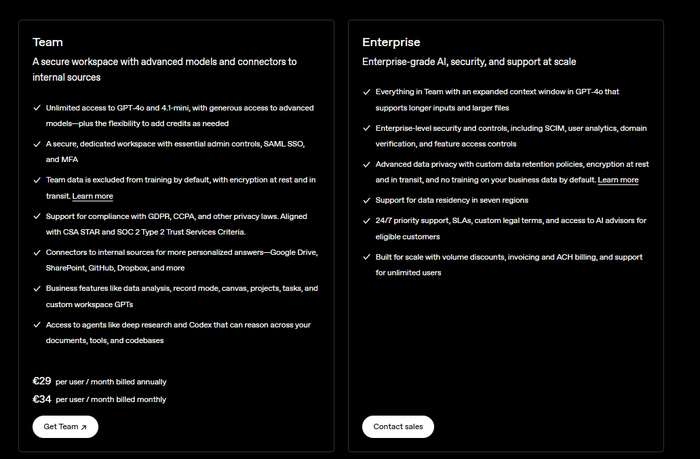Click checkmark beside Enterprise-level security item
Screen dimensions: 700x459
(367, 128)
